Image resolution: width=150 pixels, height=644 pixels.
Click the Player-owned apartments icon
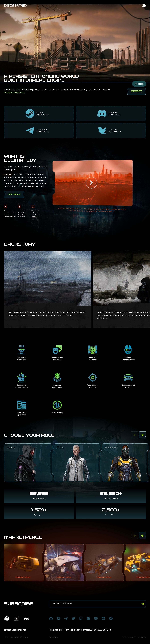(22, 405)
